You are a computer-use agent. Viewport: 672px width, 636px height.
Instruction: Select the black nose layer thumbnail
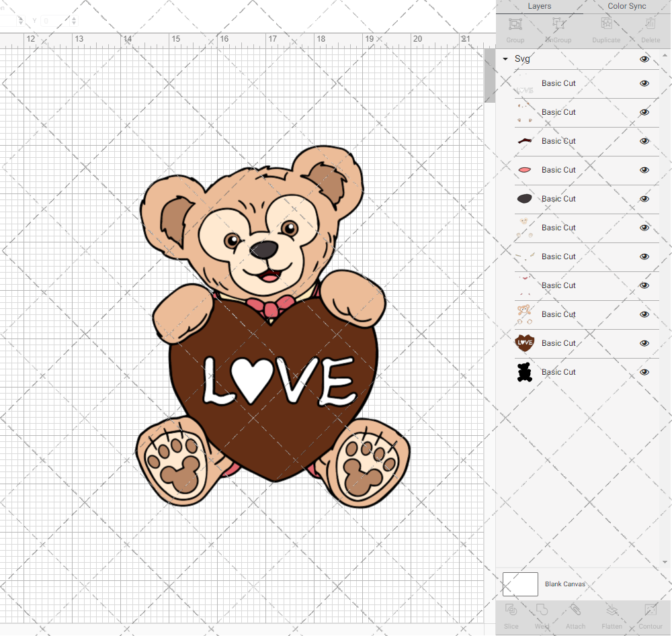525,199
